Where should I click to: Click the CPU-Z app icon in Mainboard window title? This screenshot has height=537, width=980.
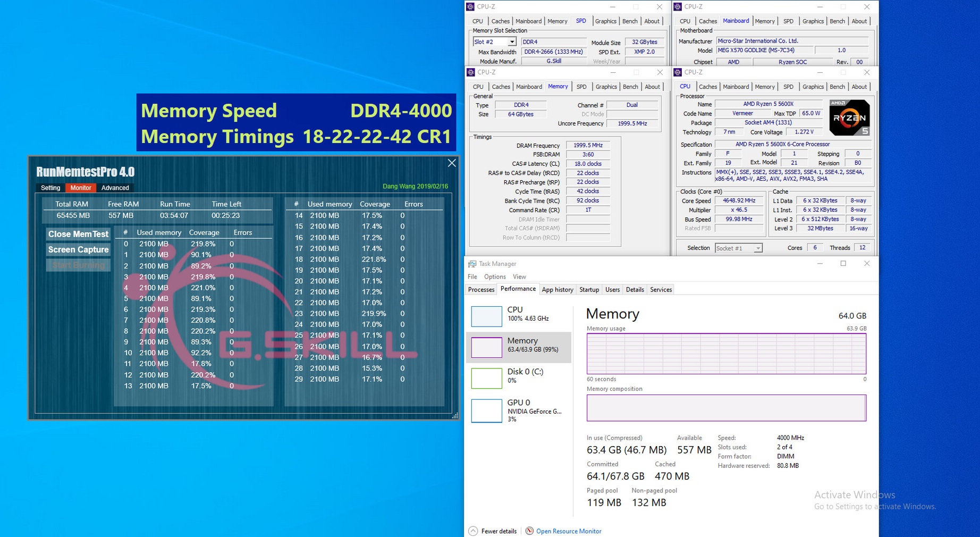[x=678, y=7]
